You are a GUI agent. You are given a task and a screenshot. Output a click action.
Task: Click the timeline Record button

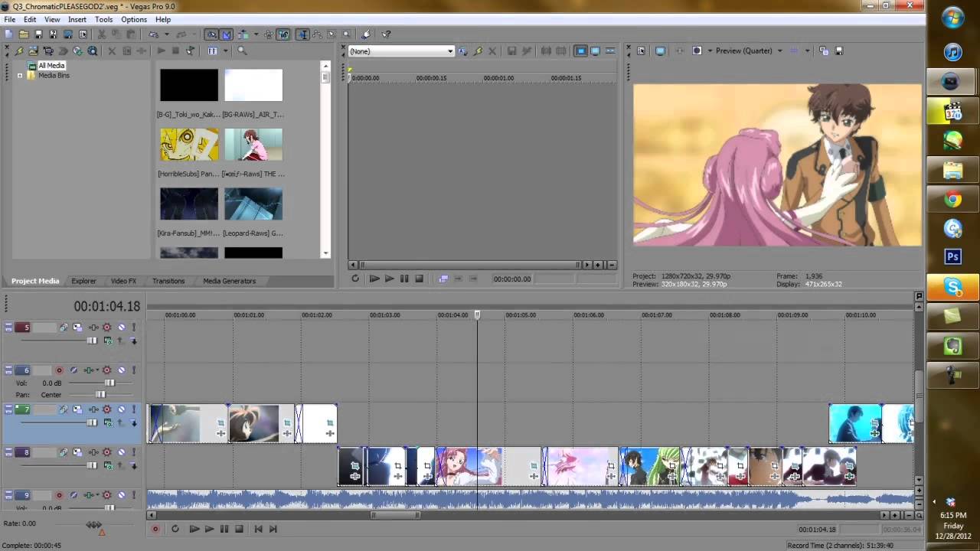point(155,529)
